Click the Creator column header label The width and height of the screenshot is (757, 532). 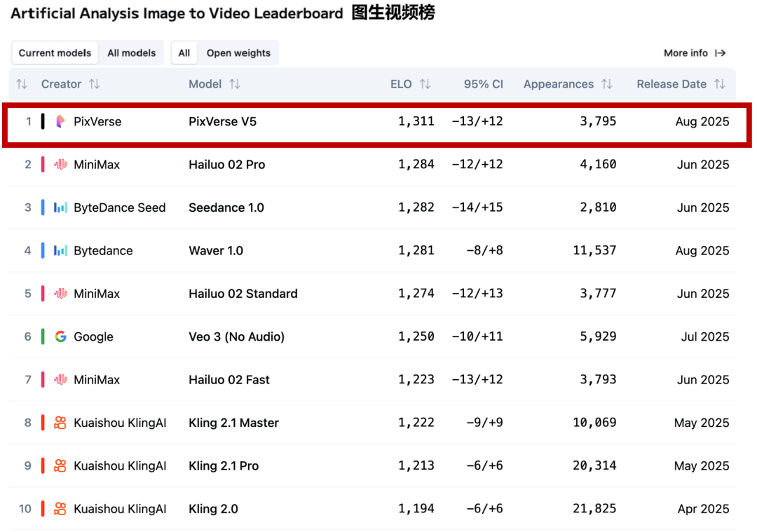(61, 85)
